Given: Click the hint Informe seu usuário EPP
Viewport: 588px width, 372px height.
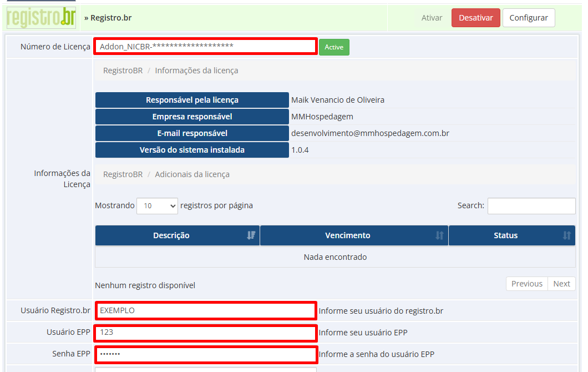Looking at the screenshot, I should click(363, 333).
